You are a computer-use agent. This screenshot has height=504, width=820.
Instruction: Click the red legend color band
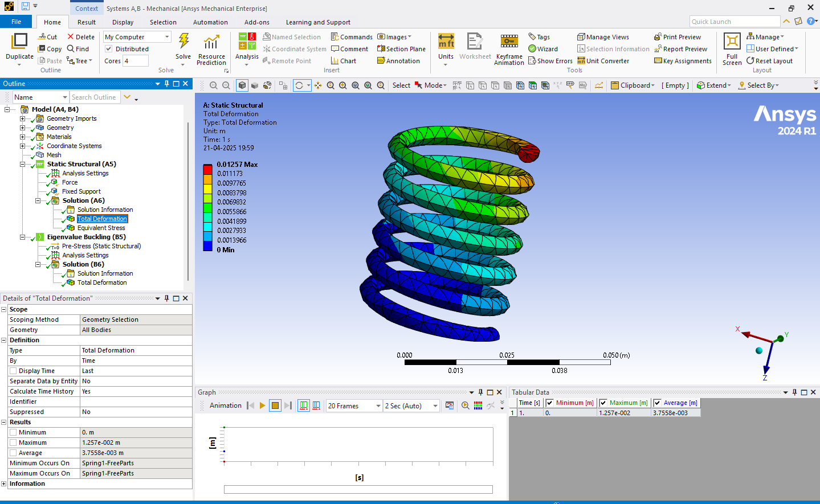pyautogui.click(x=208, y=169)
